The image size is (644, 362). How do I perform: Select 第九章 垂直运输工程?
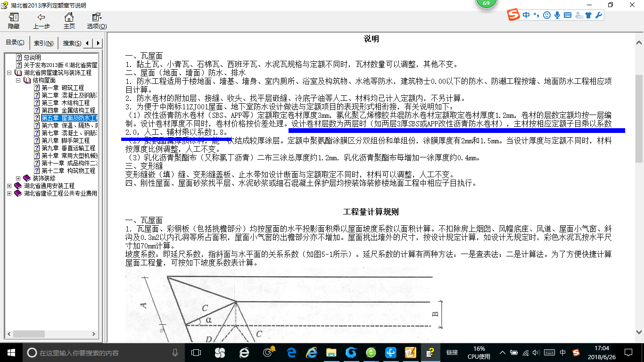[x=68, y=148]
